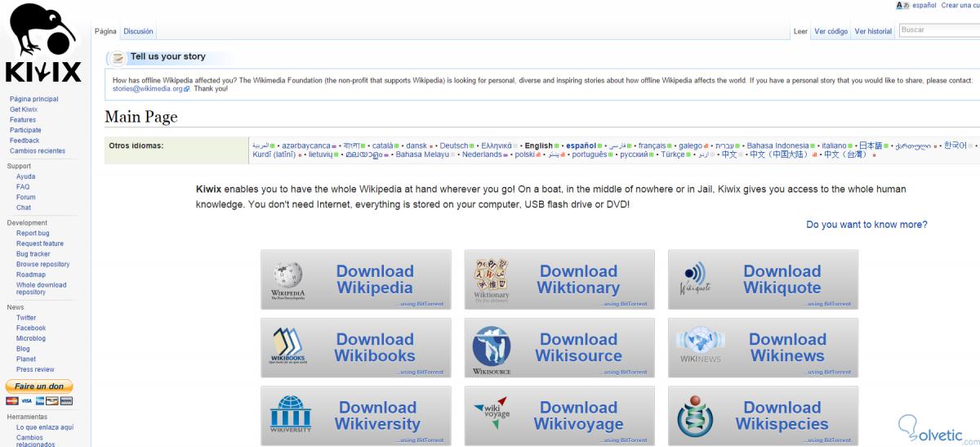980x447 pixels.
Task: Open the Ayuda link under Support
Action: click(x=26, y=177)
